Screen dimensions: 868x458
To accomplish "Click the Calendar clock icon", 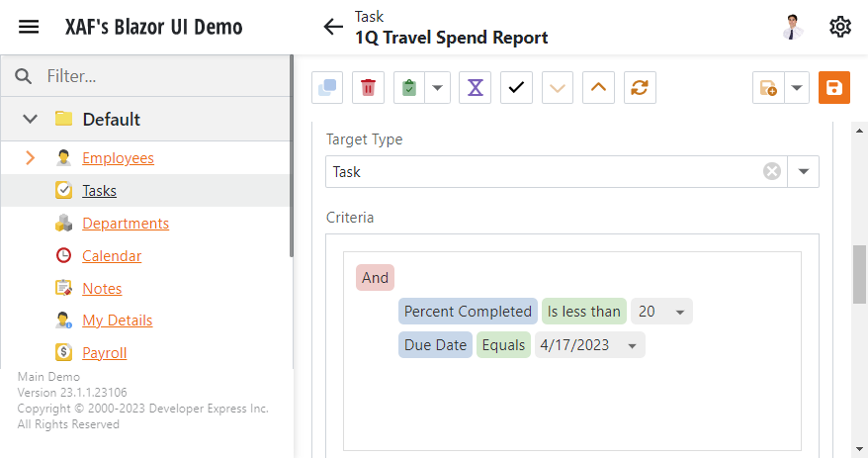I will 63,255.
